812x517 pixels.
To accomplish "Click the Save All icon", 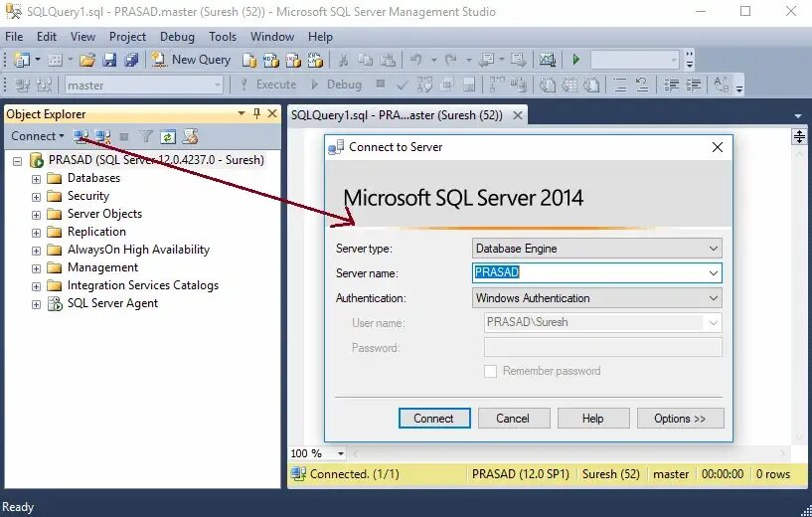I will click(x=131, y=60).
